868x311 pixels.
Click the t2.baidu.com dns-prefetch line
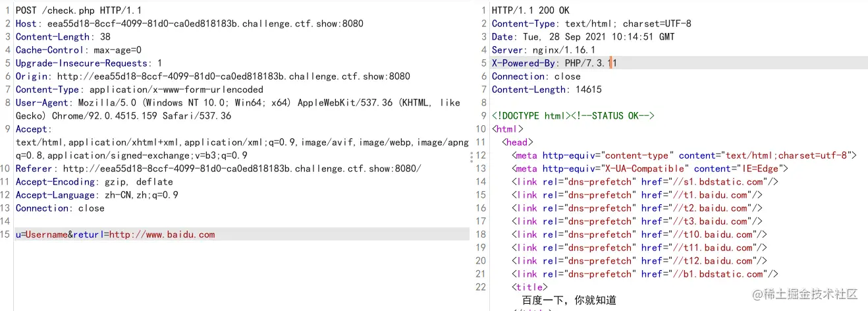pos(637,208)
